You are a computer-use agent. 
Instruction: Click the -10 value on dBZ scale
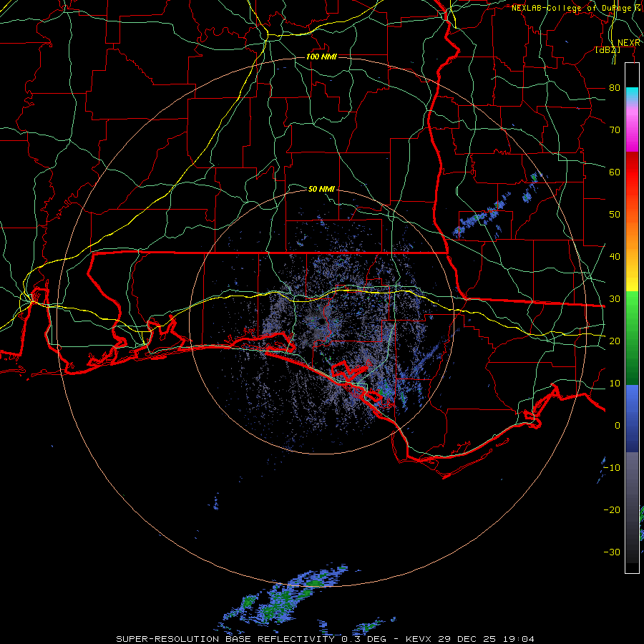coord(612,467)
